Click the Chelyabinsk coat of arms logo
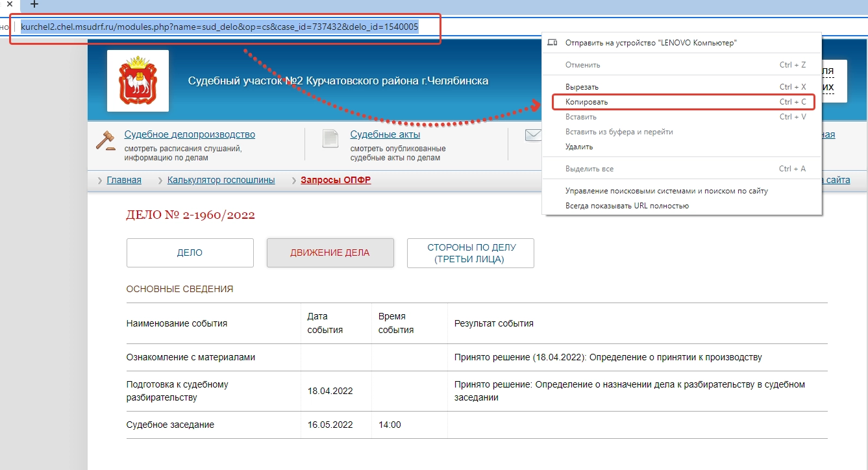The height and width of the screenshot is (470, 868). (x=138, y=81)
